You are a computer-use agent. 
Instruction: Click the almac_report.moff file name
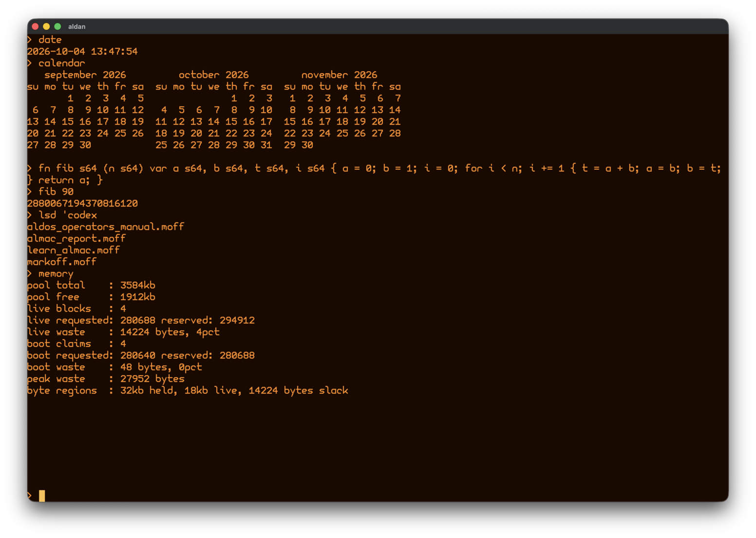pos(76,239)
